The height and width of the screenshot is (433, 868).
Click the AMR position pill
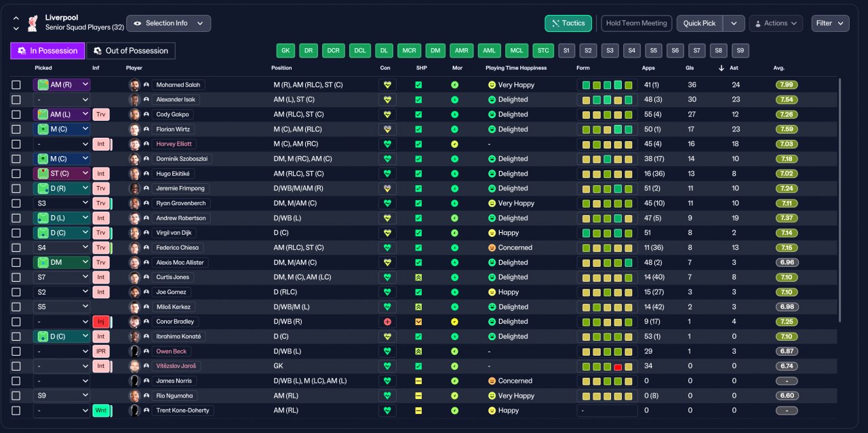(x=461, y=51)
